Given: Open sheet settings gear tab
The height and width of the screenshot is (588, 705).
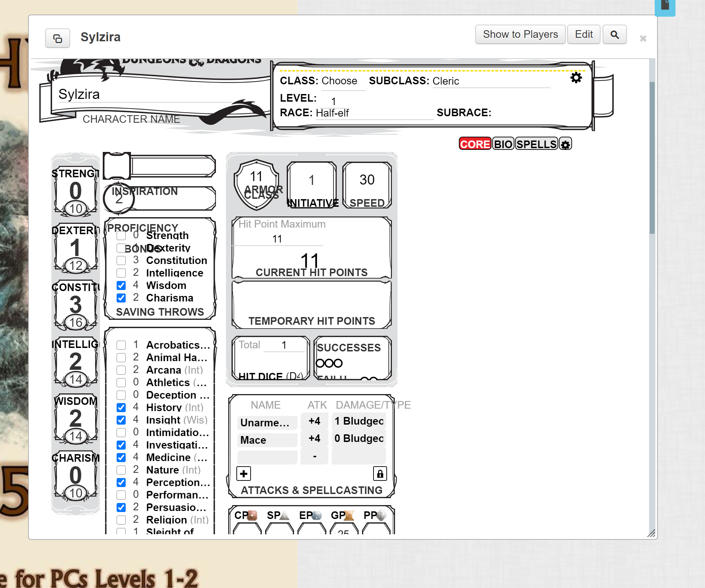Looking at the screenshot, I should coord(565,144).
